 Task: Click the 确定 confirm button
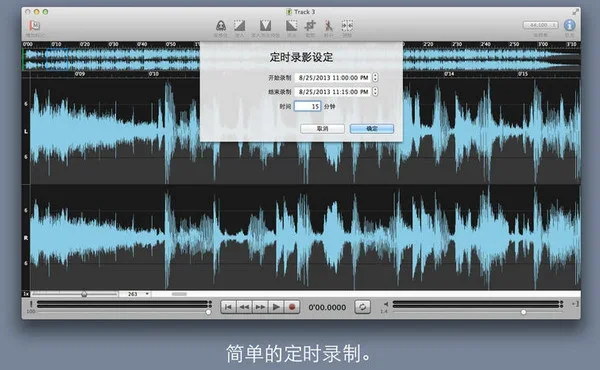(372, 129)
